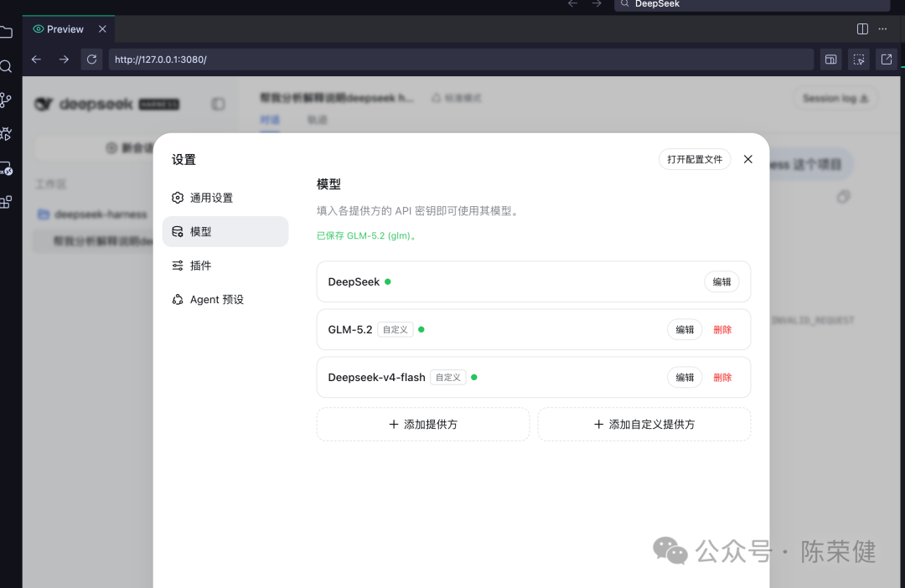Click the URL bar showing 127.0.0.1:3080

(x=461, y=59)
